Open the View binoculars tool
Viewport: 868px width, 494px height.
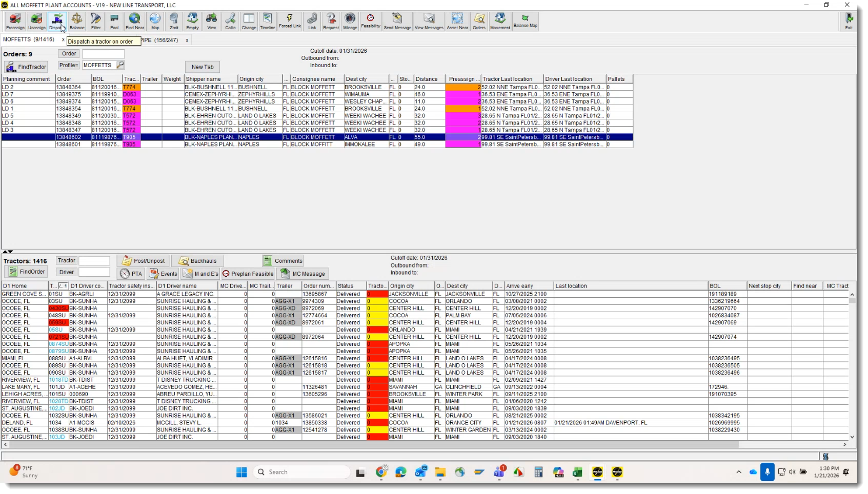211,22
